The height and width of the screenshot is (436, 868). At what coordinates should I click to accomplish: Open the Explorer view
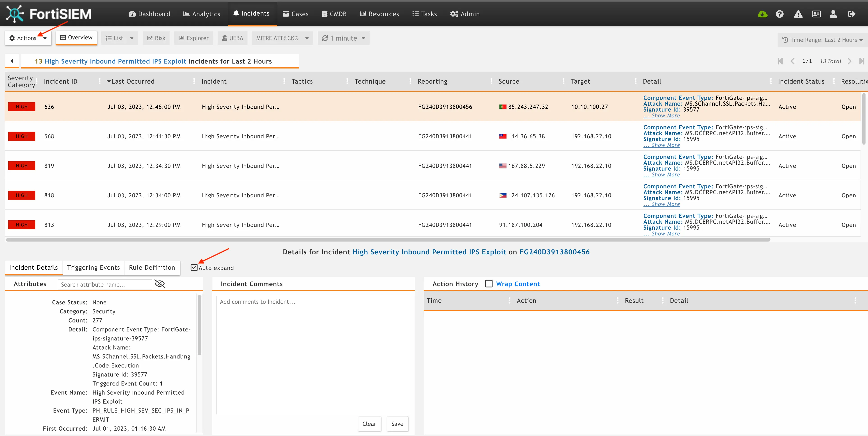pos(193,38)
